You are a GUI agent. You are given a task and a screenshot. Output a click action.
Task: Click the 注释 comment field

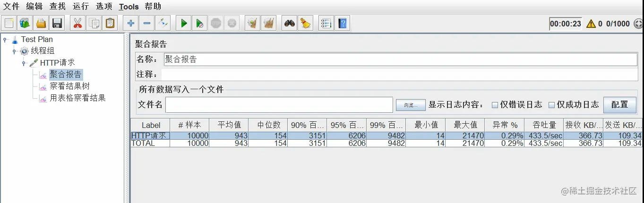click(x=399, y=74)
